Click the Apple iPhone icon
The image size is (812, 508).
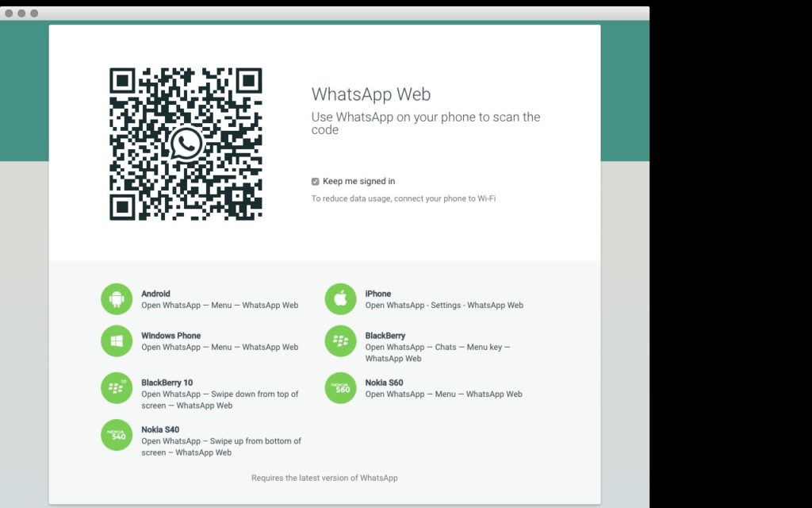pos(340,299)
